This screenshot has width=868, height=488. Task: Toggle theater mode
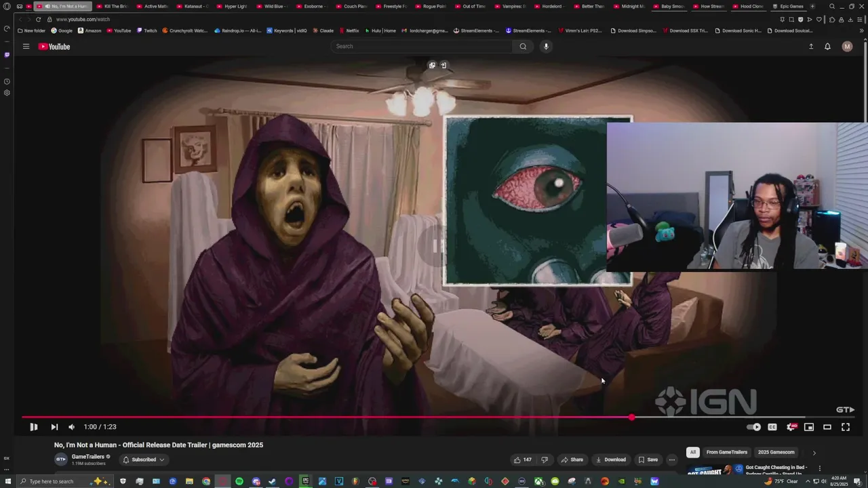(827, 427)
